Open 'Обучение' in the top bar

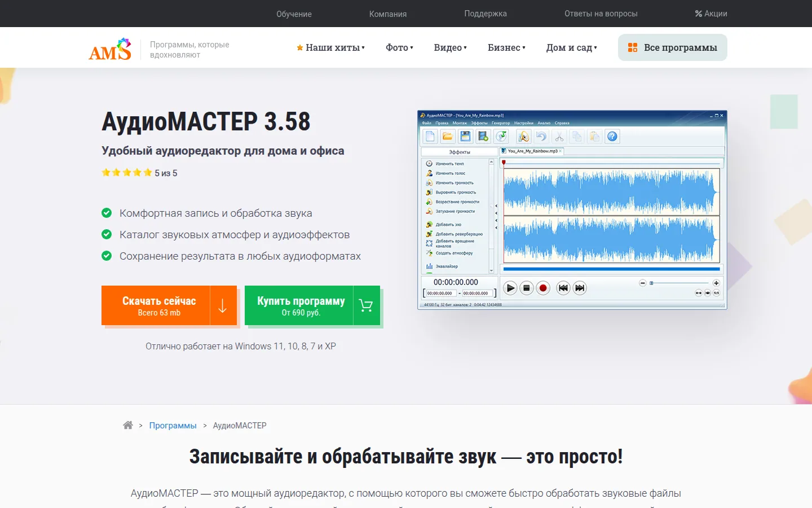point(294,14)
